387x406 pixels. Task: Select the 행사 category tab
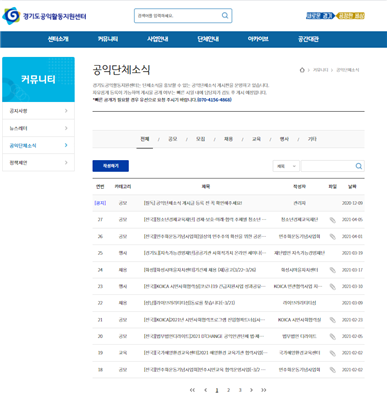pyautogui.click(x=284, y=139)
